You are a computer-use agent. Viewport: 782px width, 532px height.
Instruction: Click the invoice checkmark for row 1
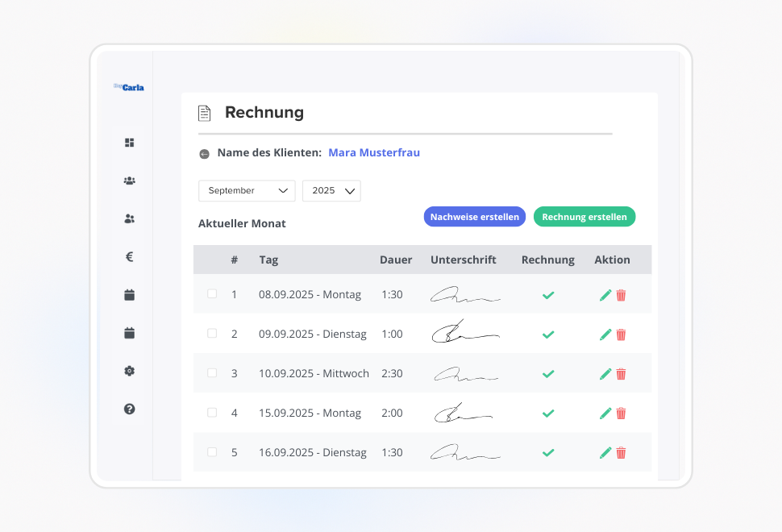pos(548,295)
